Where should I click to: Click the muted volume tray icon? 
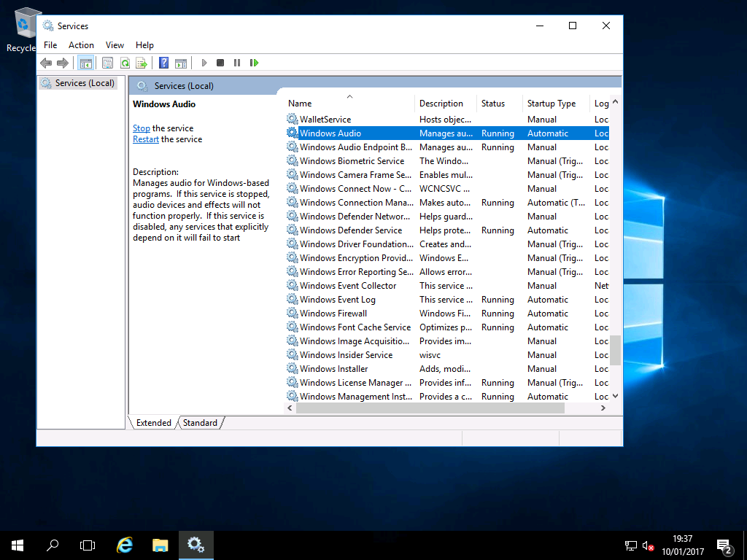pos(648,545)
